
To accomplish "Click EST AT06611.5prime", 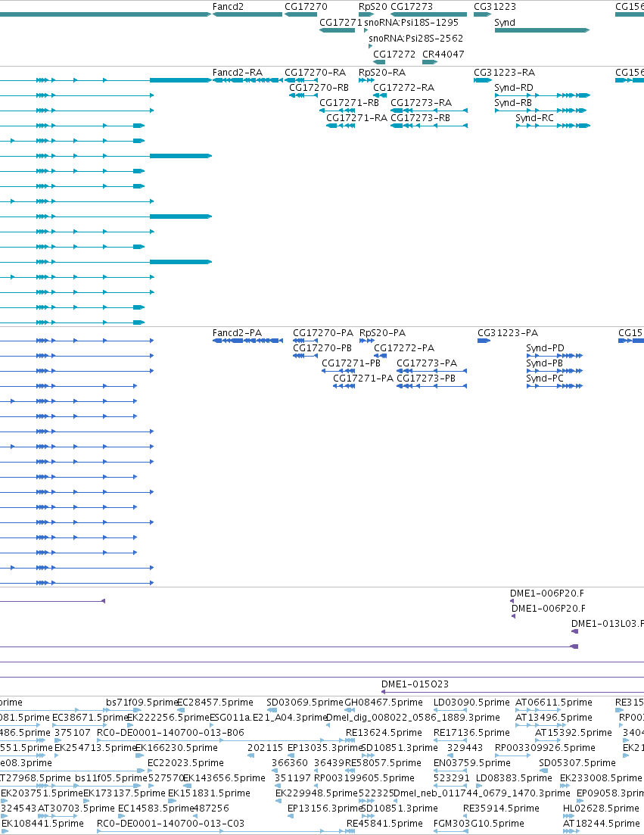I will (553, 703).
